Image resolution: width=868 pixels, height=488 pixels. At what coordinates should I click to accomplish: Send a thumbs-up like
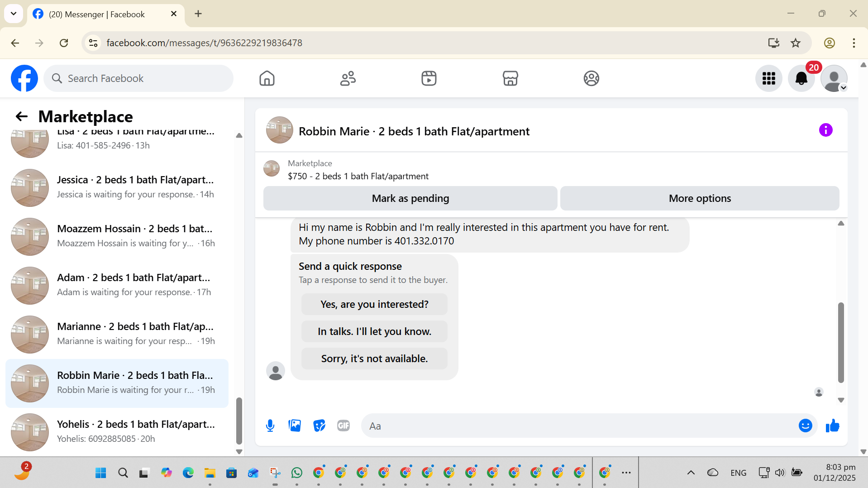(832, 426)
